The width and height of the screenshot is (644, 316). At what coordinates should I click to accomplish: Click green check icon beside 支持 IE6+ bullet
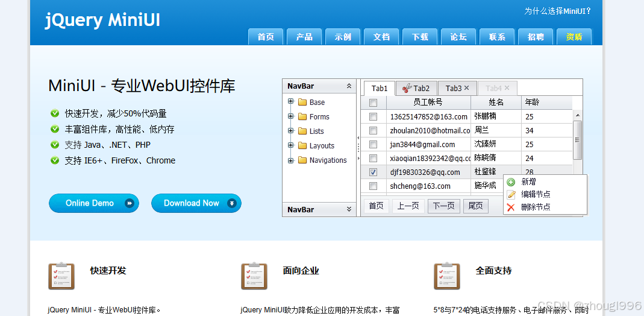pos(55,160)
